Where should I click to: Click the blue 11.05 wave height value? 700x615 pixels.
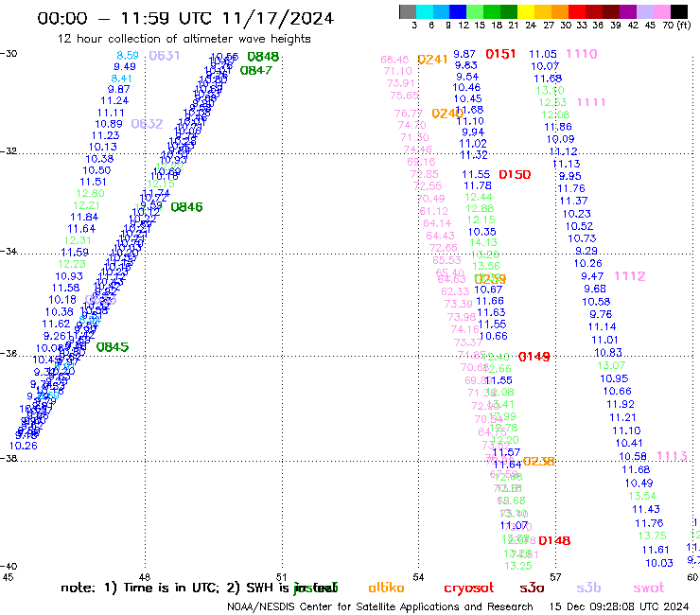(543, 54)
